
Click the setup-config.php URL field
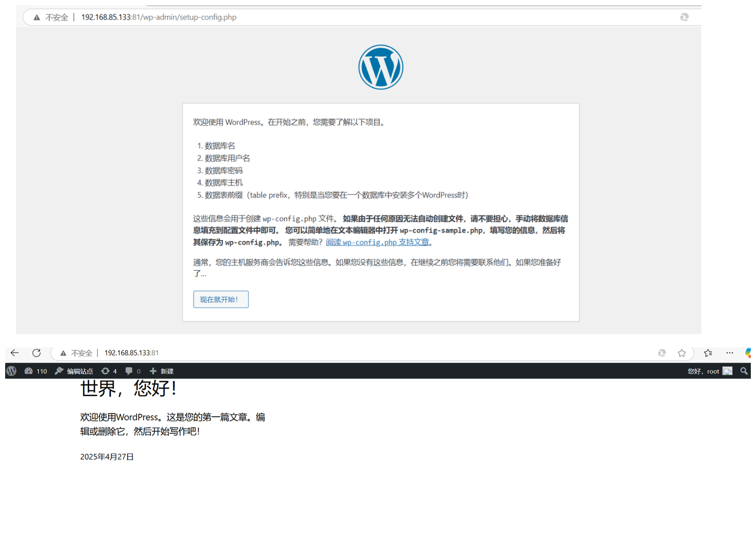[x=158, y=17]
